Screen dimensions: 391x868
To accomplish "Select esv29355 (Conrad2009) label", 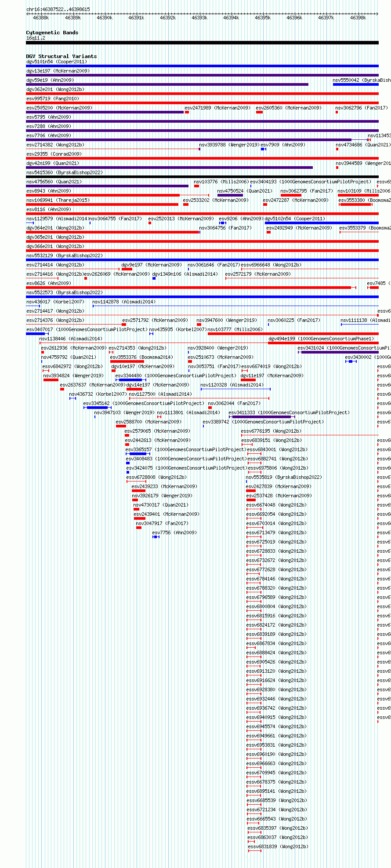I will click(54, 154).
